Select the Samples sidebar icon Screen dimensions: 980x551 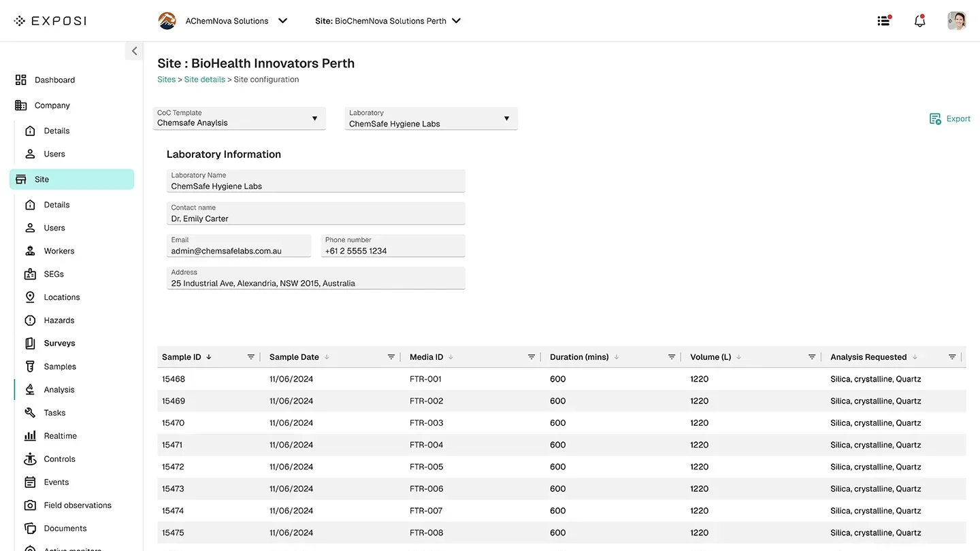tap(30, 366)
